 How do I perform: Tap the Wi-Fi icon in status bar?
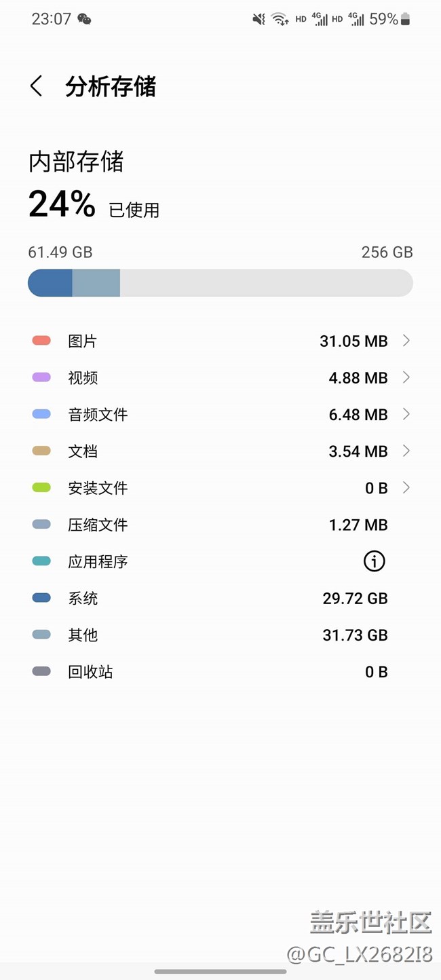point(280,19)
